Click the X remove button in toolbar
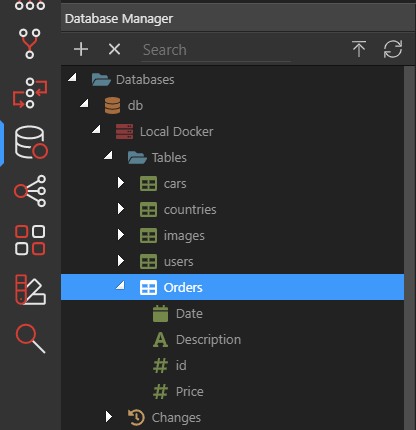The width and height of the screenshot is (416, 430). coord(114,49)
